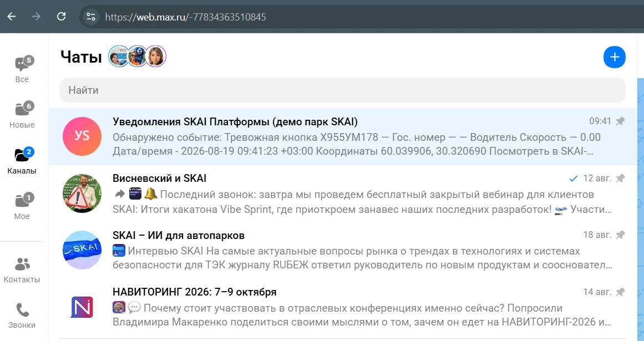The width and height of the screenshot is (644, 341).
Task: Click small avatar icon in НАВИТОРИНГ preview
Action: 119,307
